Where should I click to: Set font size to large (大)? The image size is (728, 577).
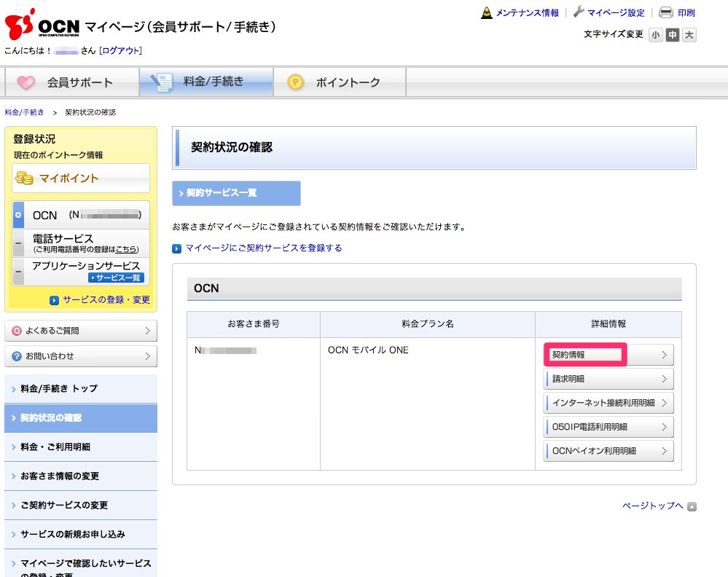click(689, 35)
